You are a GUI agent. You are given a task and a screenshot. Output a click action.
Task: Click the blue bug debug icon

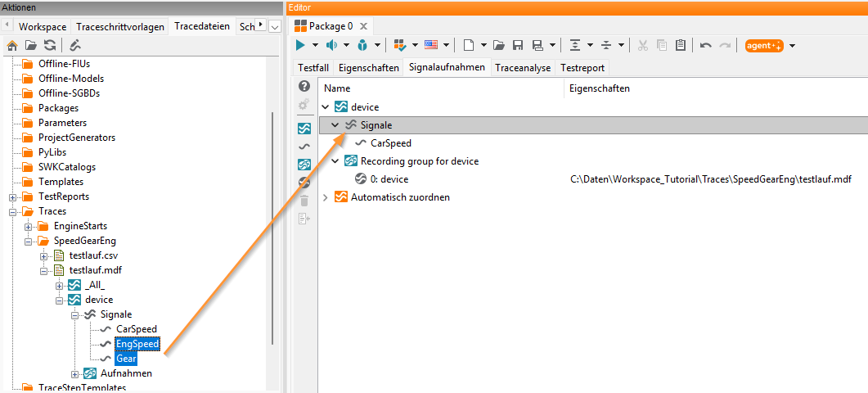pyautogui.click(x=362, y=46)
